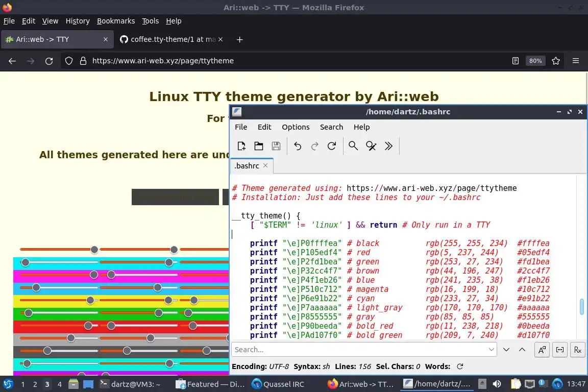This screenshot has width=588, height=392.
Task: Open the Firefox View menu
Action: tap(50, 21)
